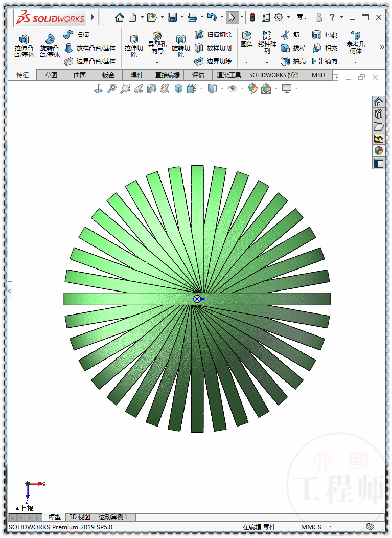Apply the 抽壳 shell feature
Image resolution: width=392 pixels, height=538 pixels.
[293, 61]
